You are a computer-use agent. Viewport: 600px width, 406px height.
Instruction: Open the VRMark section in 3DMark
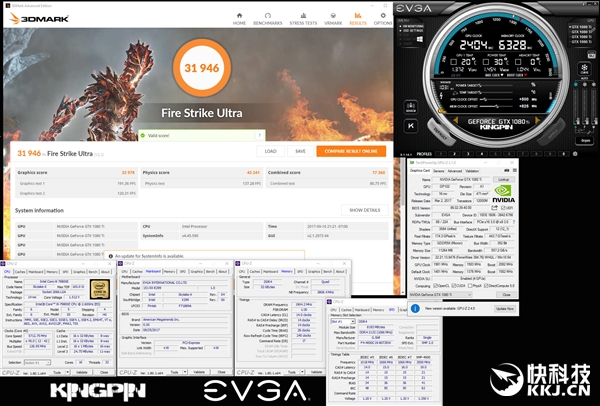point(333,19)
